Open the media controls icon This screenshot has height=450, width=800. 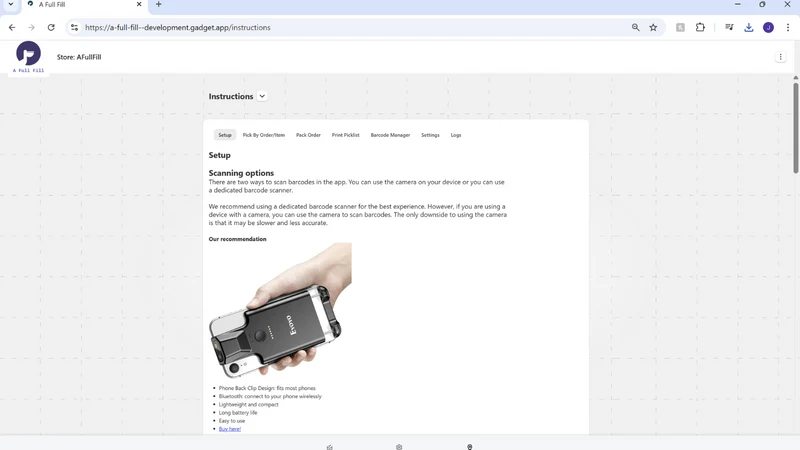[729, 28]
